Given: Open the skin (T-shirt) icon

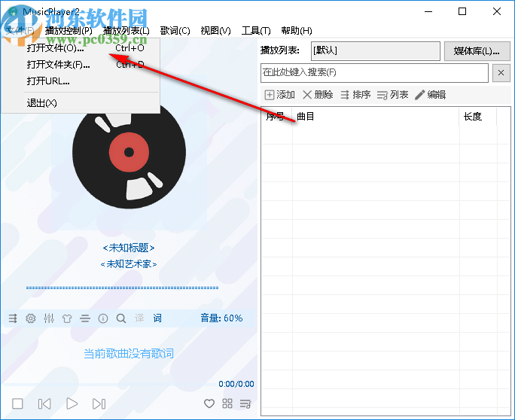Looking at the screenshot, I should pyautogui.click(x=67, y=318).
